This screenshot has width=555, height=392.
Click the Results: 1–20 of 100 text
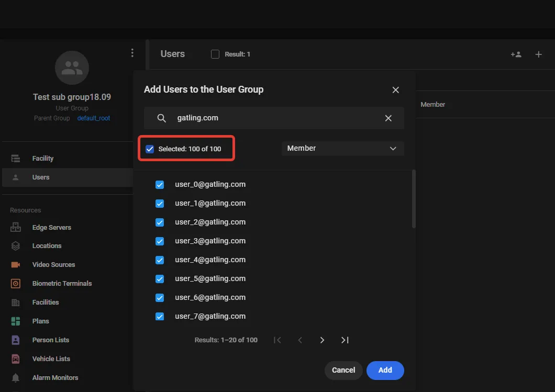(x=226, y=340)
